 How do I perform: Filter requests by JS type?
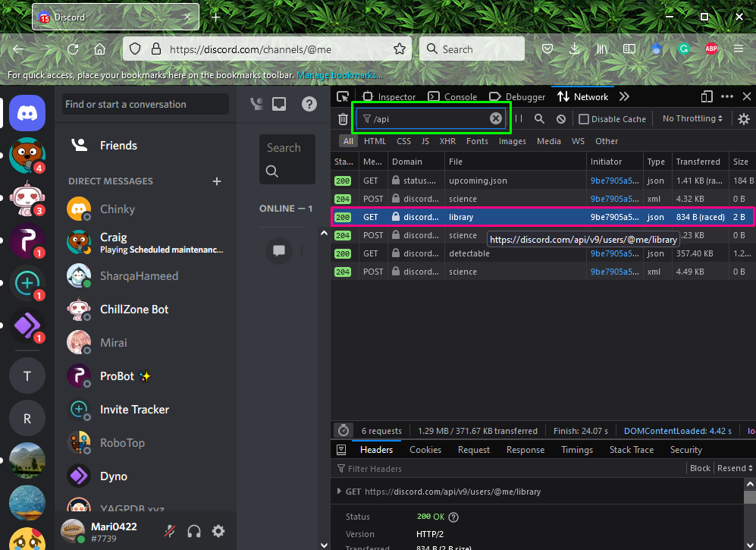(x=425, y=141)
